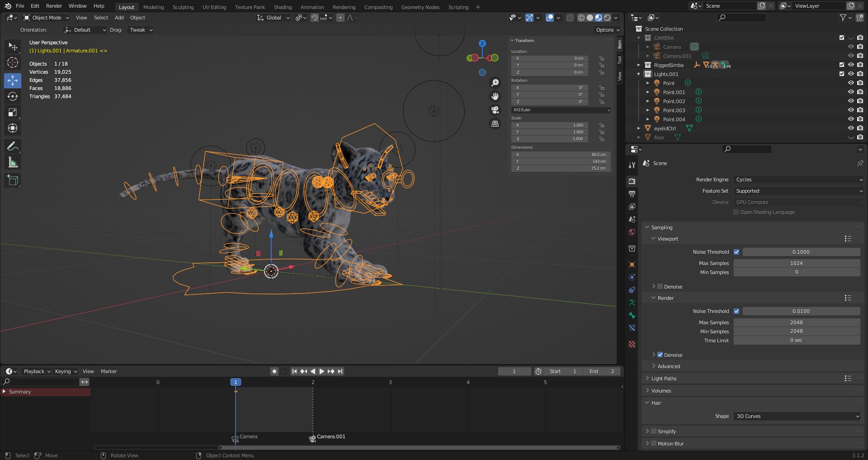Click the End frame field
The image size is (868, 460).
click(603, 371)
